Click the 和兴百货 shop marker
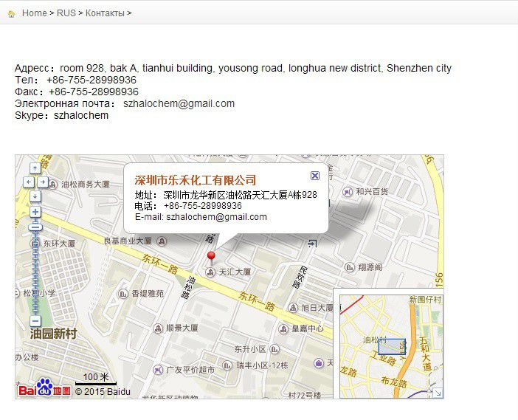Viewport: 518px width, 420px height. (x=348, y=192)
